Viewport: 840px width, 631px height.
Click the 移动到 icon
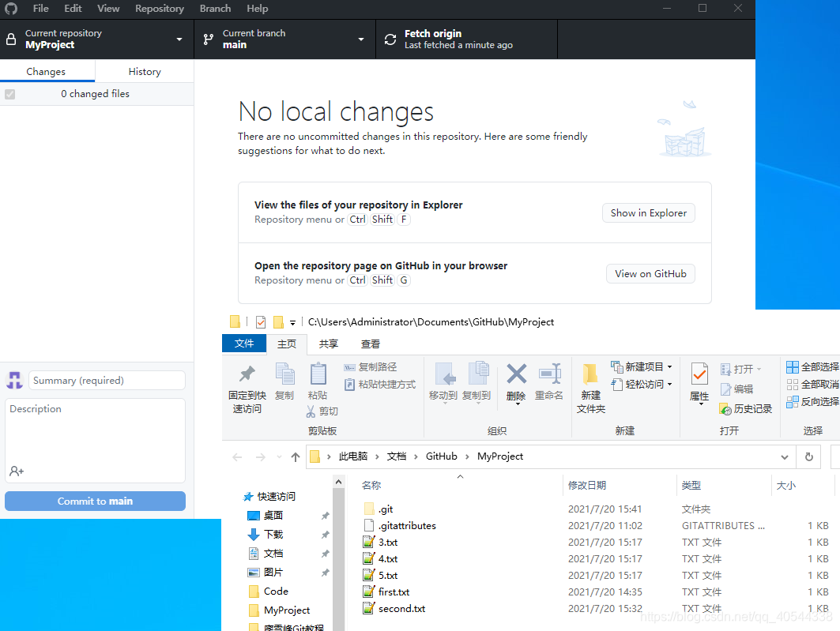[x=445, y=374]
